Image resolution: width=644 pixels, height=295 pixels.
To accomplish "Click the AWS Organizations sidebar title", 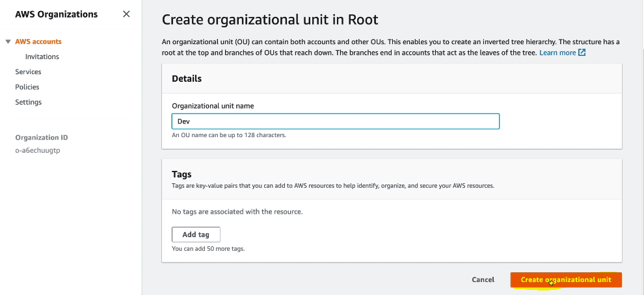I will pos(57,14).
